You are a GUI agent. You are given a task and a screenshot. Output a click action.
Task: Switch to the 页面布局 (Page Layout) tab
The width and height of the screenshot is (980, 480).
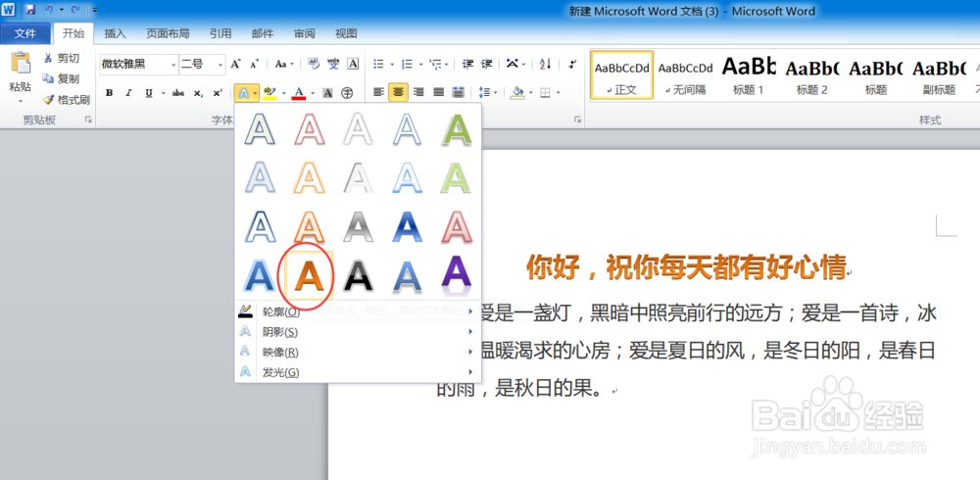tap(168, 33)
